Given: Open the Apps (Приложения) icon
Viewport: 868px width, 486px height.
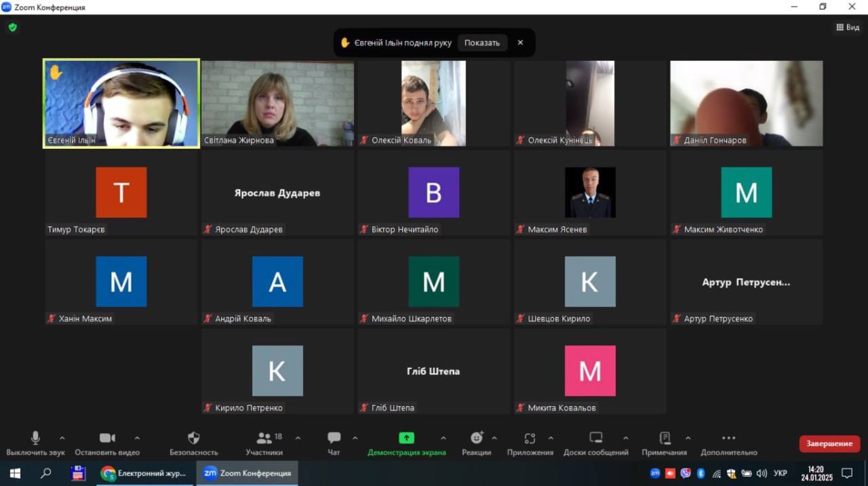Looking at the screenshot, I should (530, 439).
